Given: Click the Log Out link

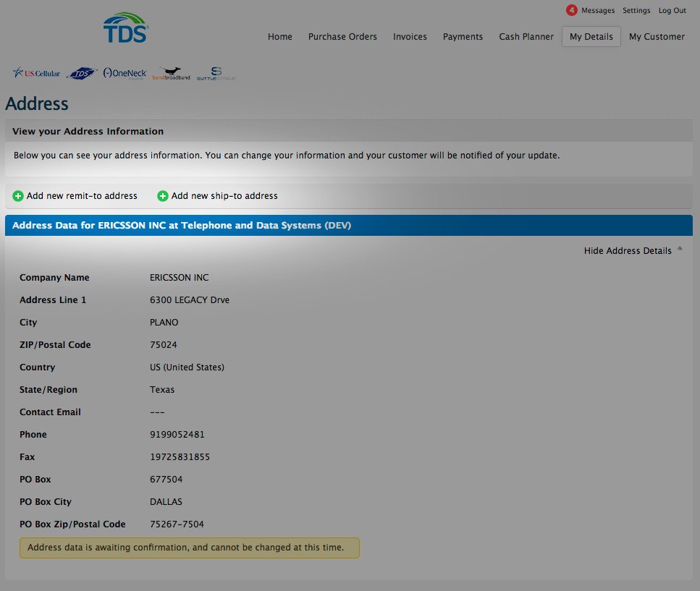Looking at the screenshot, I should point(672,10).
